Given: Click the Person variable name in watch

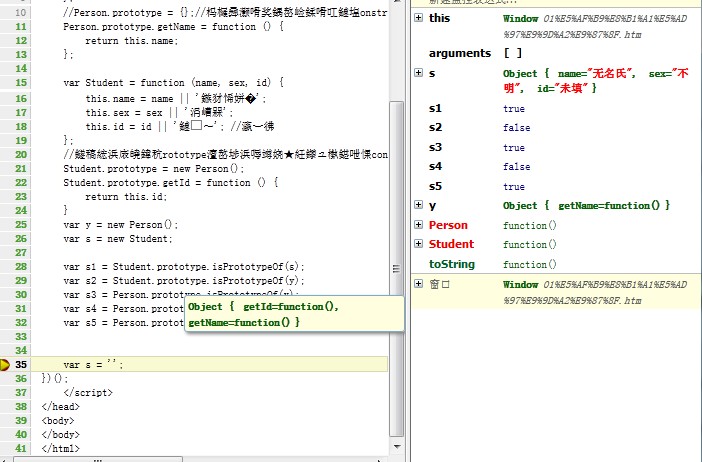Looking at the screenshot, I should pos(448,225).
